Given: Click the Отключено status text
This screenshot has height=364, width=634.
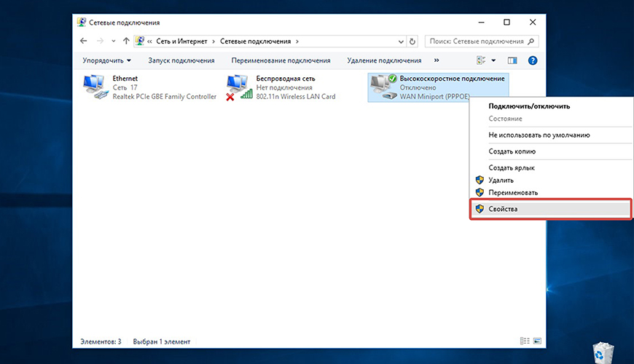Looking at the screenshot, I should point(418,87).
